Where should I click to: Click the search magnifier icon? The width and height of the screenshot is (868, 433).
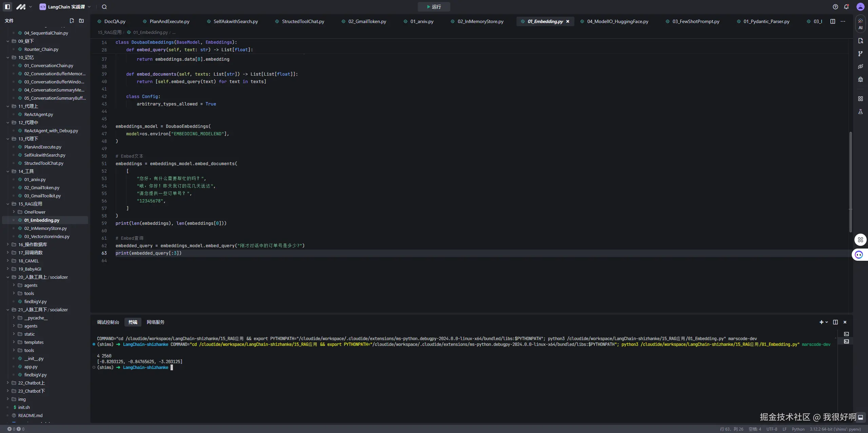click(x=104, y=7)
